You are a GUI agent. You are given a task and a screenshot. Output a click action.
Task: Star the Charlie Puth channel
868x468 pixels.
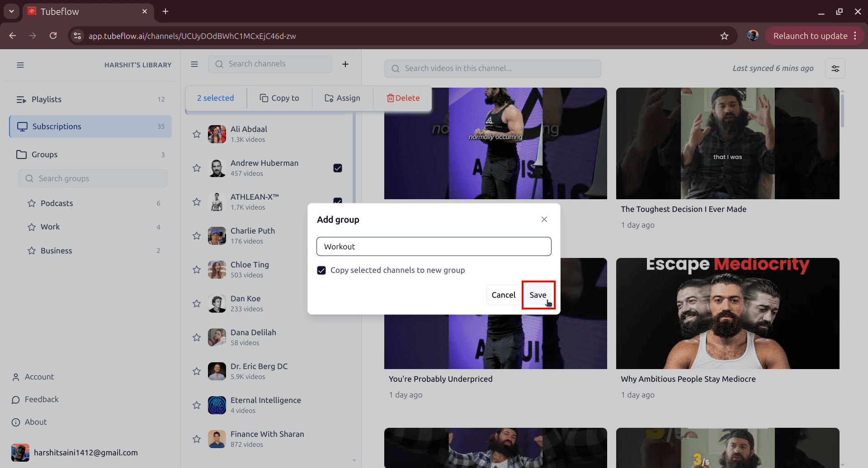coord(196,235)
